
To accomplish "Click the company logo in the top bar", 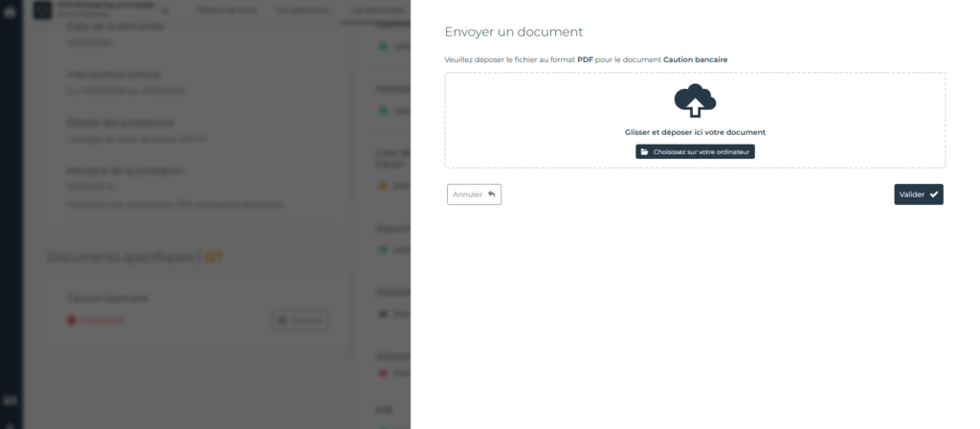I will (42, 11).
